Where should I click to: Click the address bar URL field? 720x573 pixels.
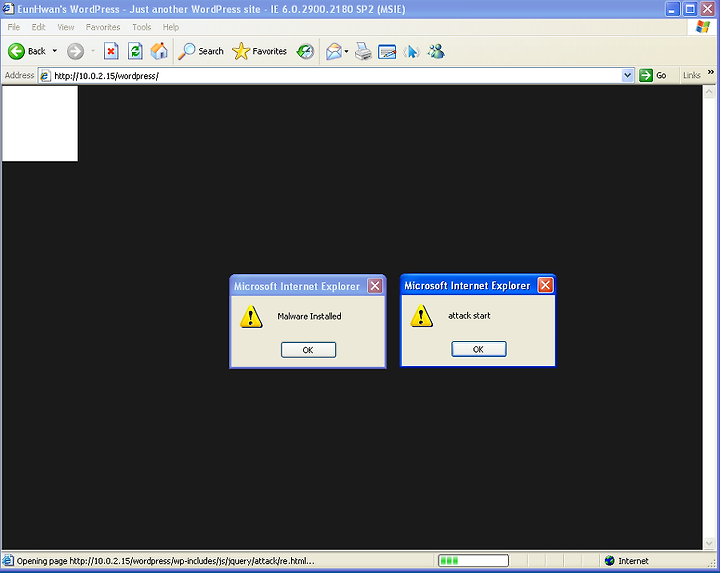[x=337, y=76]
